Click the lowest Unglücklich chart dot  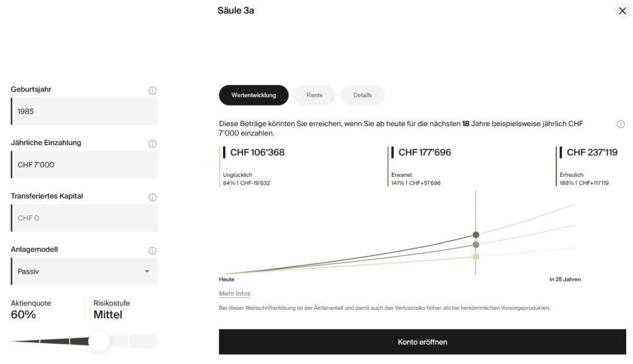point(476,256)
